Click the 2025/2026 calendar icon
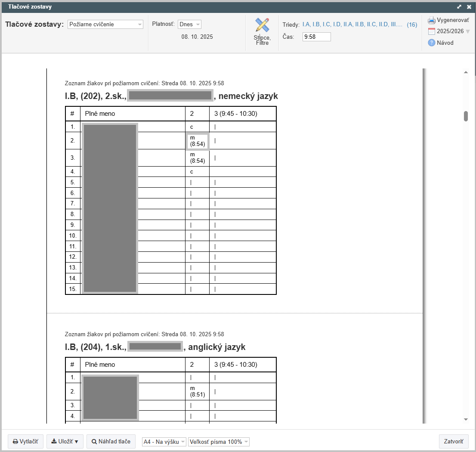Viewport: 476px width, 452px height. click(x=432, y=31)
